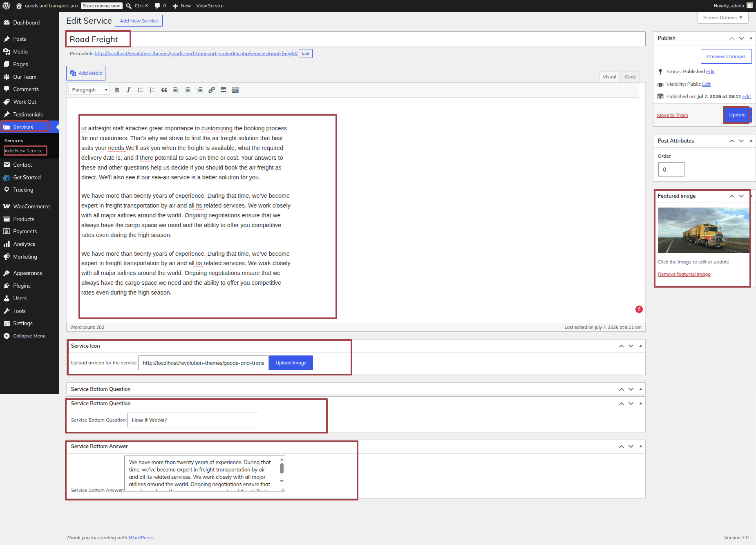Align text right
The height and width of the screenshot is (545, 756).
tap(199, 90)
